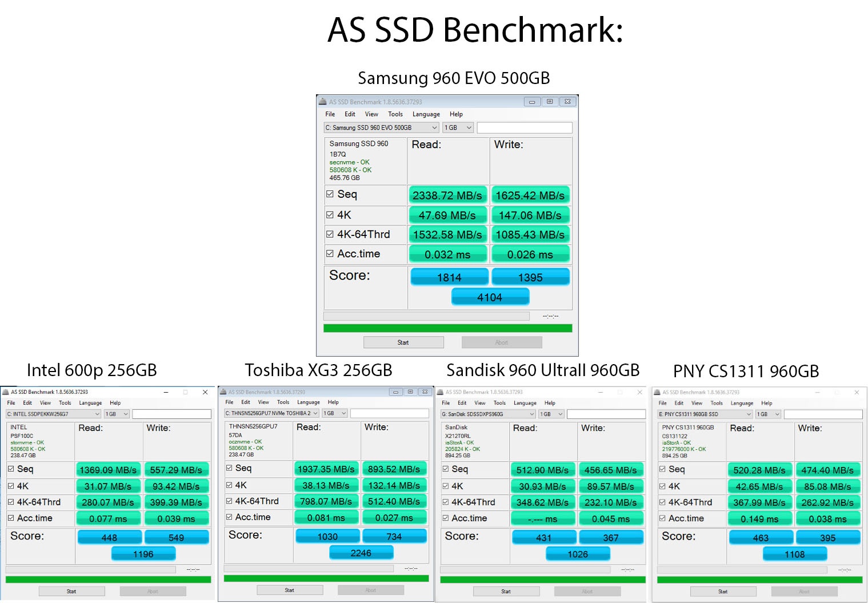Open the INTEL SSDPEKKW256G7 drive dropdown
The width and height of the screenshot is (868, 603).
pyautogui.click(x=54, y=414)
